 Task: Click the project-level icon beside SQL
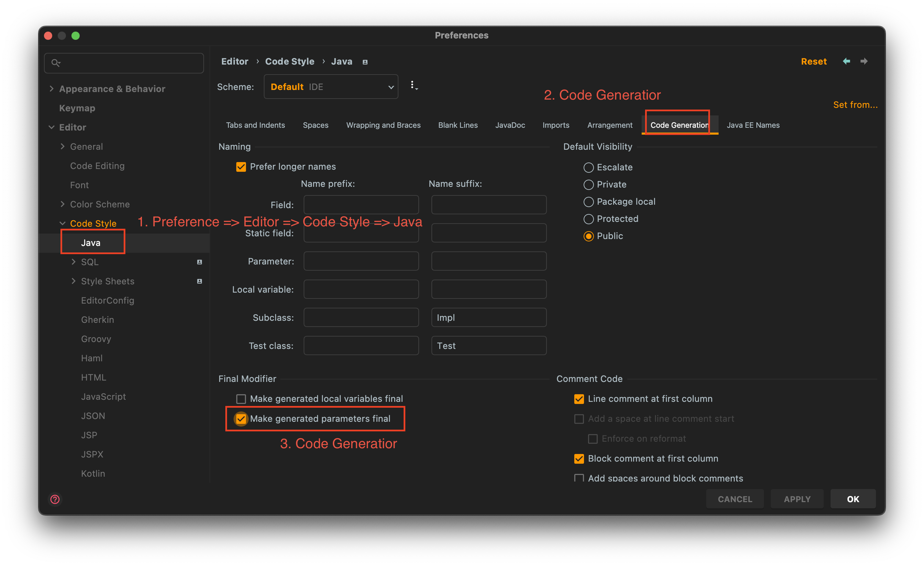(200, 262)
